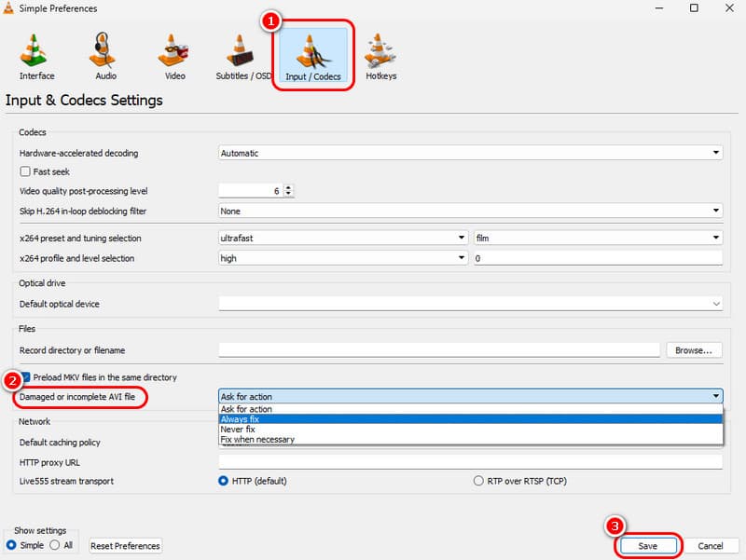Viewport: 746px width, 560px height.
Task: Open Skip H.264 in-loop deblocking filter dropdown
Action: (x=470, y=212)
